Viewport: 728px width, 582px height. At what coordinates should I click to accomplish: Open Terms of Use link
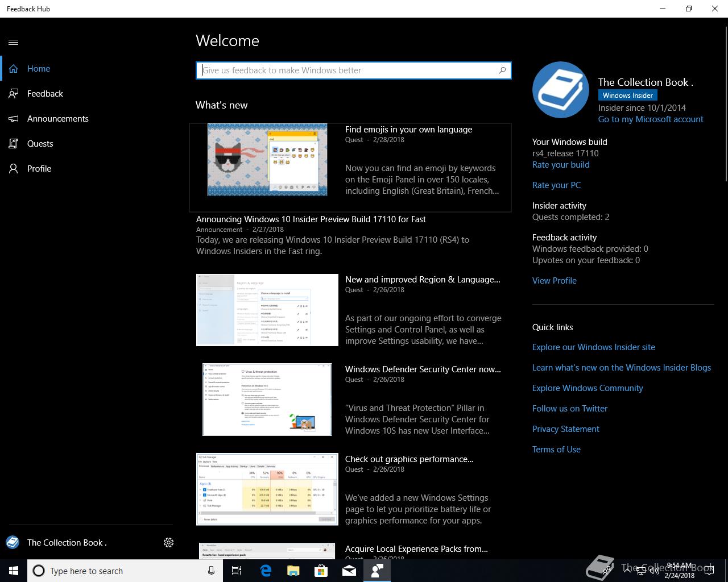[x=556, y=450]
